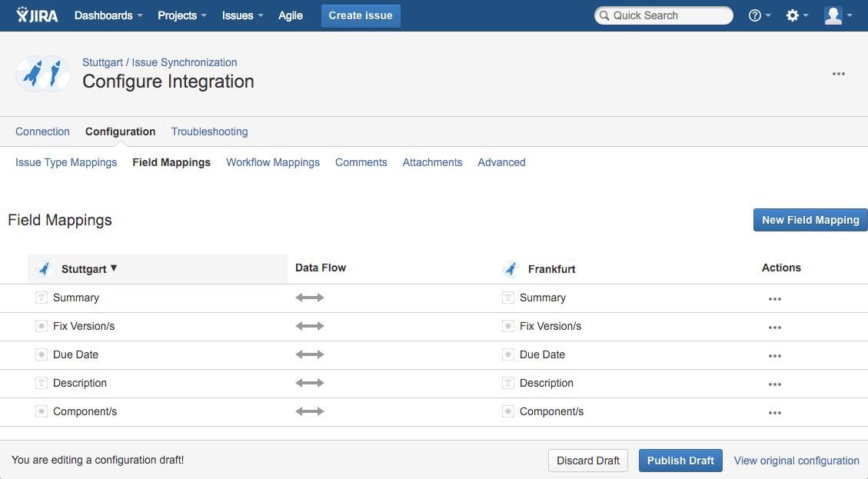Viewport: 868px width, 479px height.
Task: Open actions ellipsis for Component/s mapping
Action: coord(774,413)
